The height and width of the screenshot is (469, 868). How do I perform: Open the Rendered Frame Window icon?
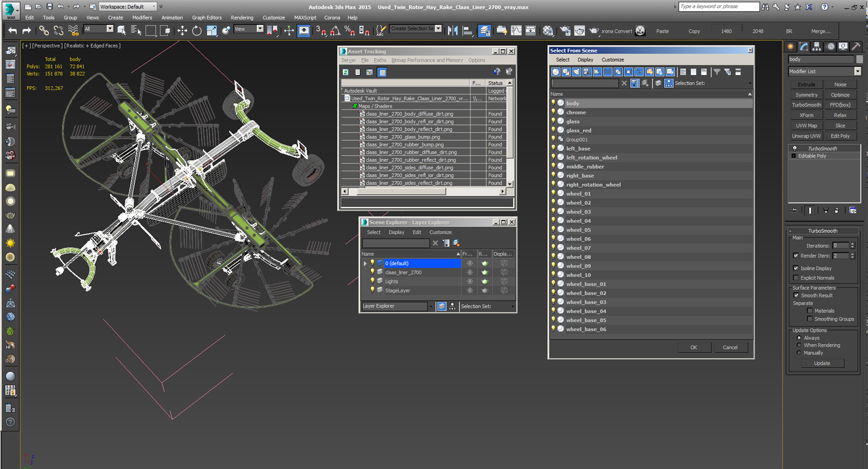coord(579,30)
